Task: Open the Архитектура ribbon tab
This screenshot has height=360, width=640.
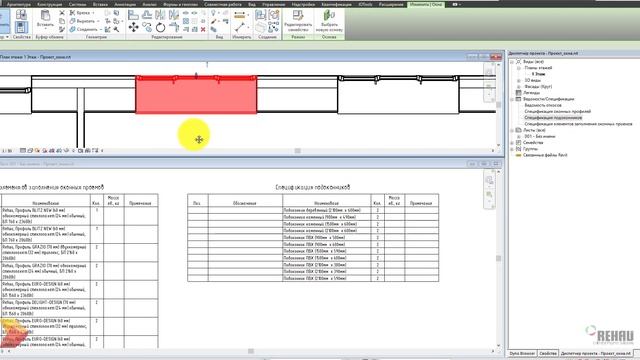Action: click(x=19, y=4)
